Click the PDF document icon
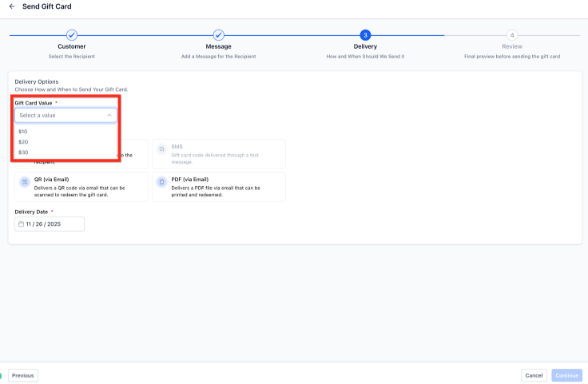588x384 pixels. (161, 182)
